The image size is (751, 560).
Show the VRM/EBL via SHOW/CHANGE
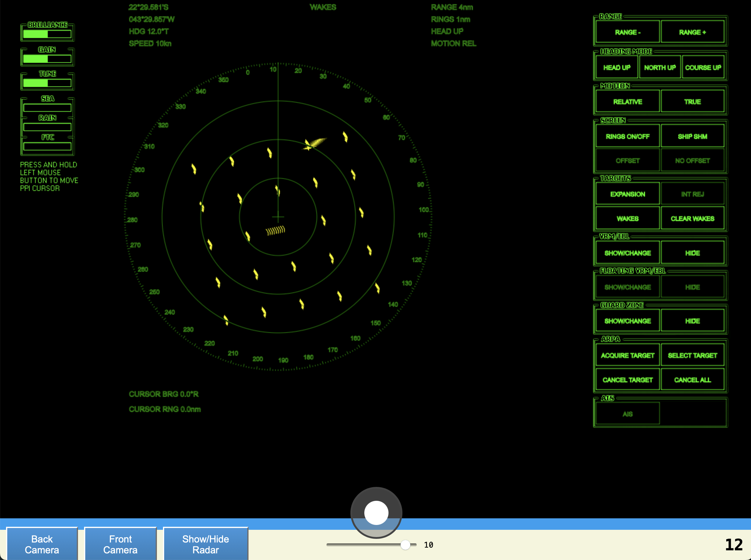coord(627,253)
